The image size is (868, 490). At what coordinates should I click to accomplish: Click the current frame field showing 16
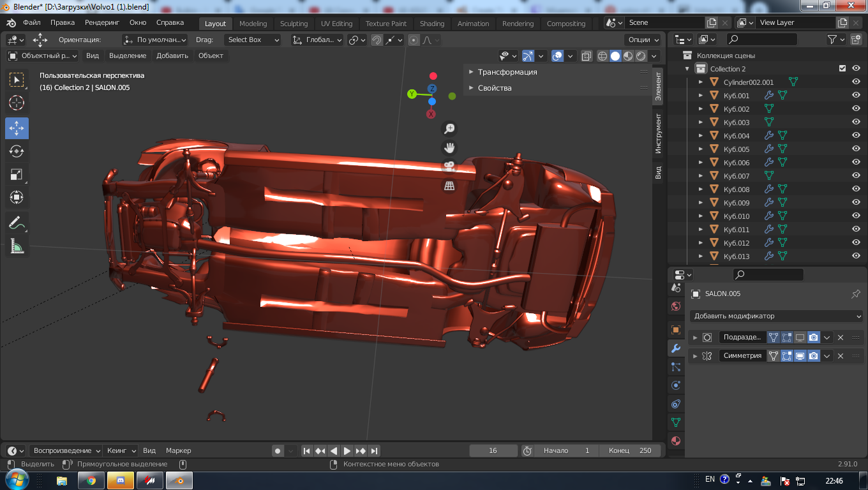point(493,450)
